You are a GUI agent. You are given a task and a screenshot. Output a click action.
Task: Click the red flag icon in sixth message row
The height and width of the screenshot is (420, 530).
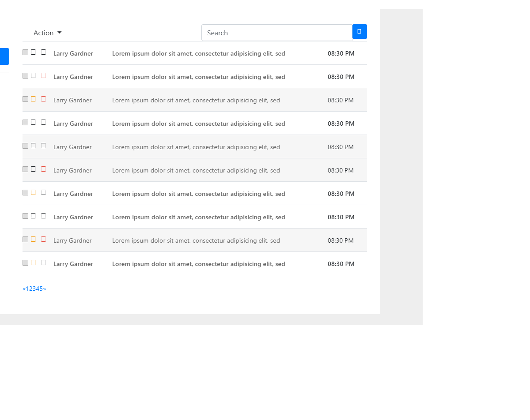pyautogui.click(x=43, y=169)
